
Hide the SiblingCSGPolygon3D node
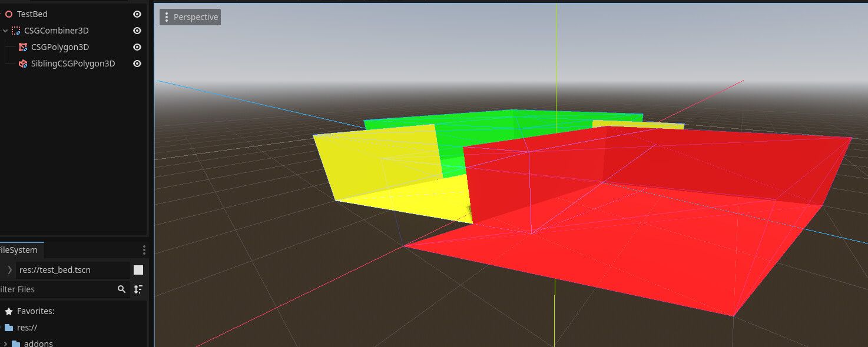click(137, 64)
